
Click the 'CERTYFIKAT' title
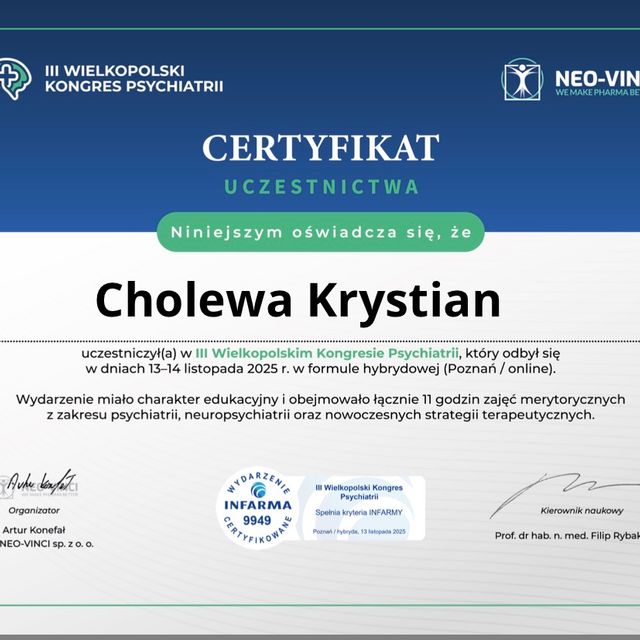point(321,148)
